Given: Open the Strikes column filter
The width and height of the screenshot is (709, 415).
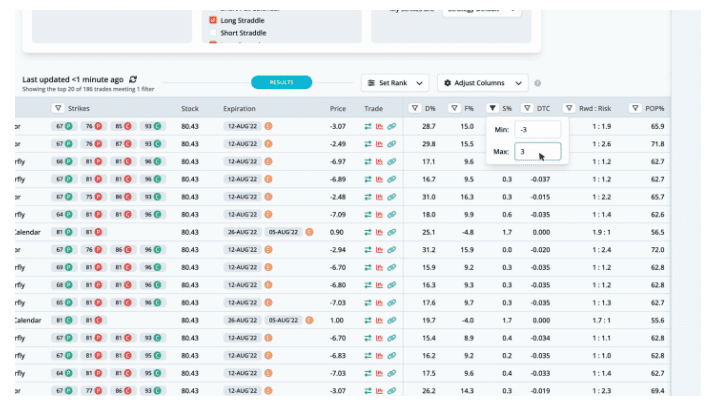Looking at the screenshot, I should click(57, 108).
